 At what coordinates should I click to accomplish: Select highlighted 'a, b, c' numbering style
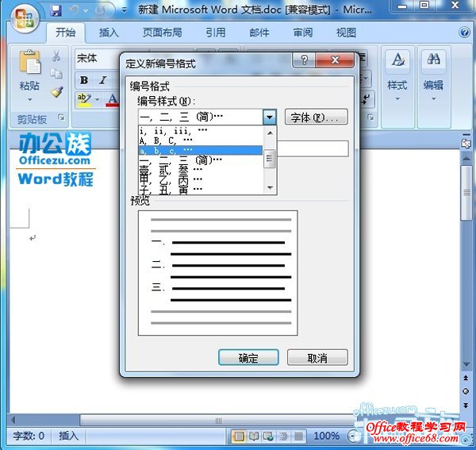[x=201, y=150]
